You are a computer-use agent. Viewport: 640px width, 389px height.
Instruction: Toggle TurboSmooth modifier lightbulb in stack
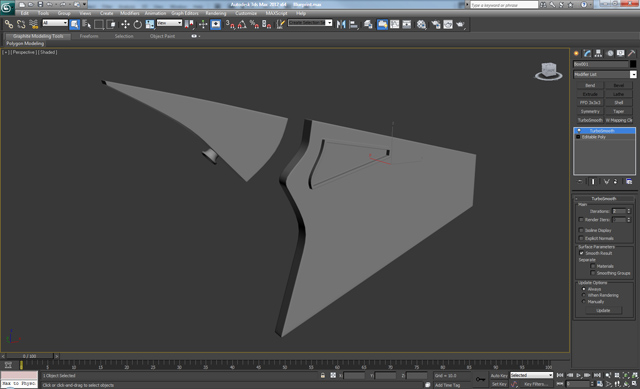[x=579, y=131]
